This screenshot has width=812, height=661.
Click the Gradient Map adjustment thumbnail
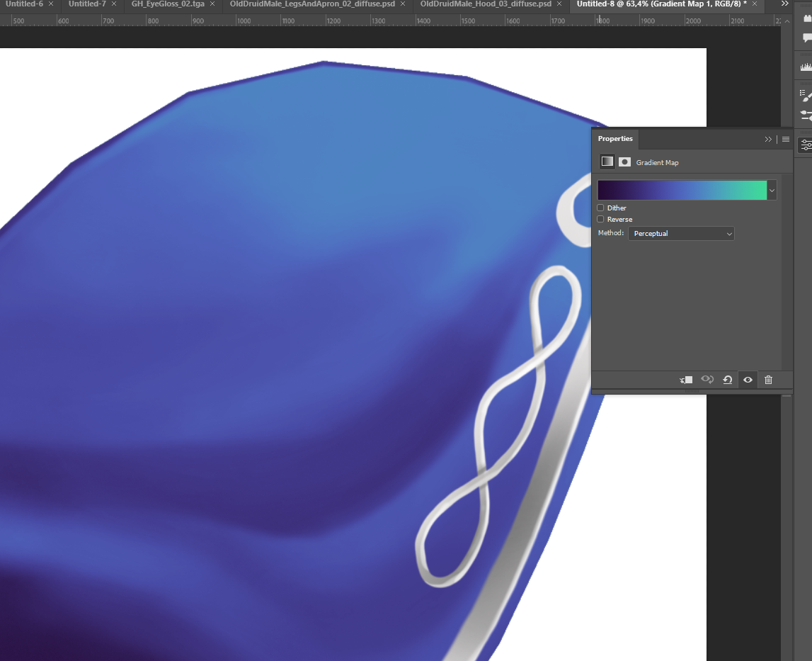click(607, 161)
